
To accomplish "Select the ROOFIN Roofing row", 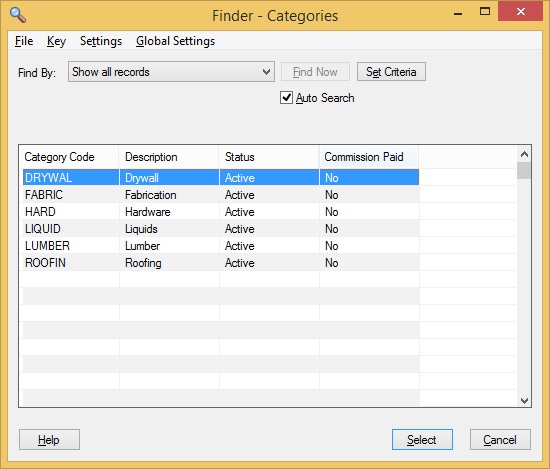I will (221, 263).
